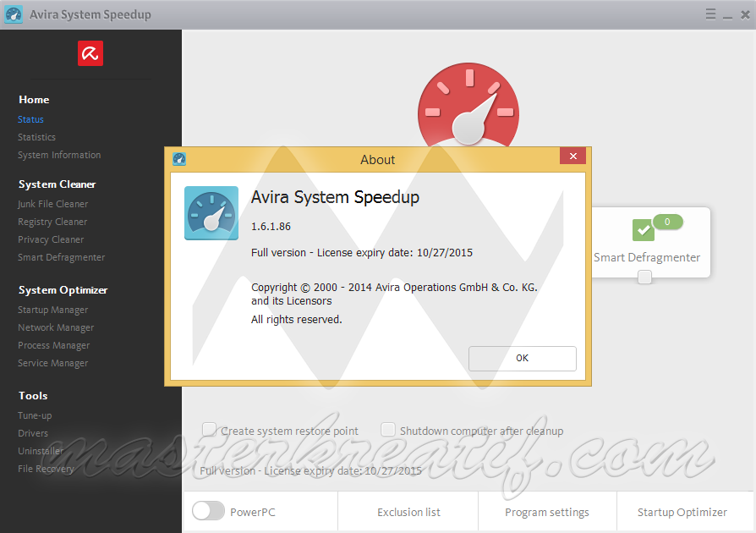Open the Exclusion list
756x533 pixels.
point(408,512)
